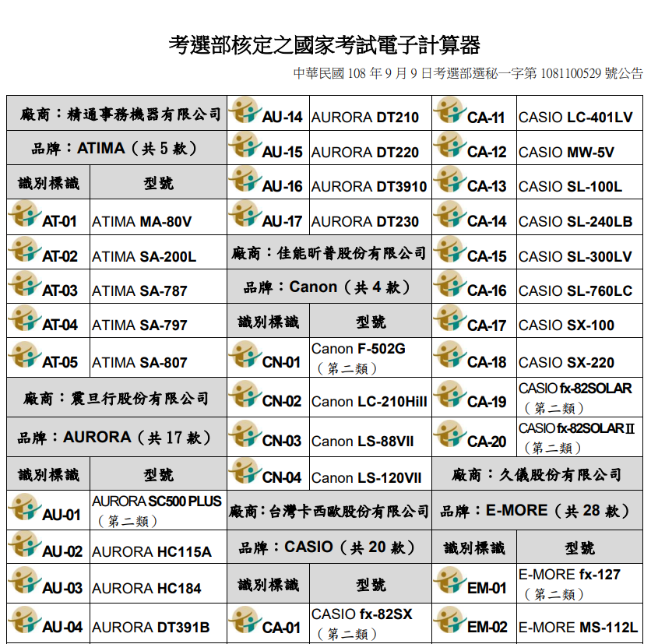
Task: Click the model cell Canon LC-210HiII
Action: [371, 397]
